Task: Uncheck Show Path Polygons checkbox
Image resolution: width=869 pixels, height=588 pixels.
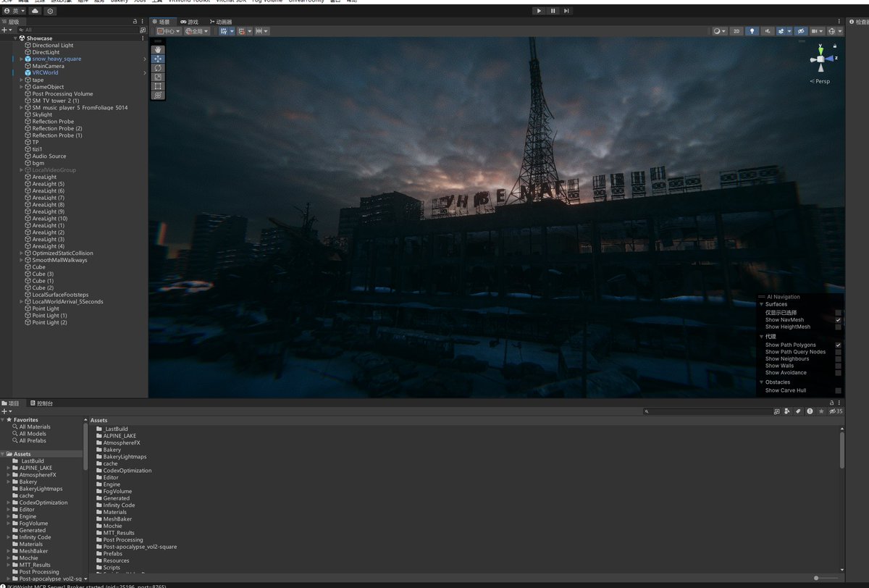Action: point(838,345)
